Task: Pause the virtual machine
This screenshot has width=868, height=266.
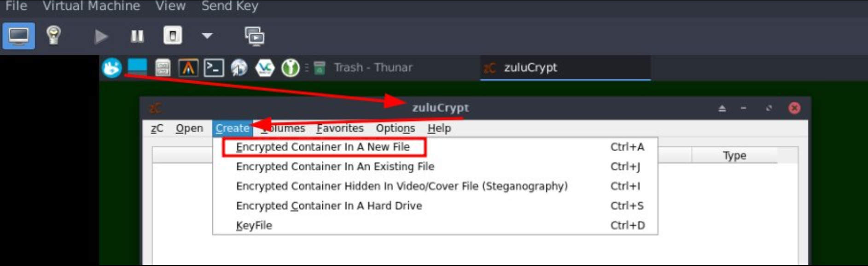Action: 137,36
